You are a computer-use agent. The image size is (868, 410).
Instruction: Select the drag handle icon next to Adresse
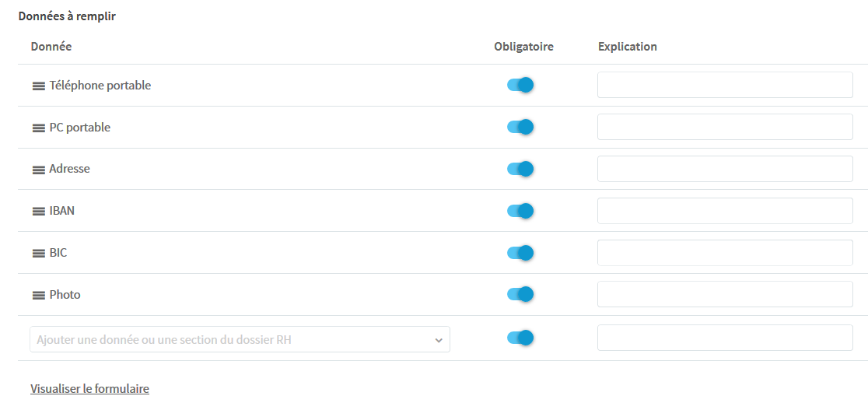point(38,170)
